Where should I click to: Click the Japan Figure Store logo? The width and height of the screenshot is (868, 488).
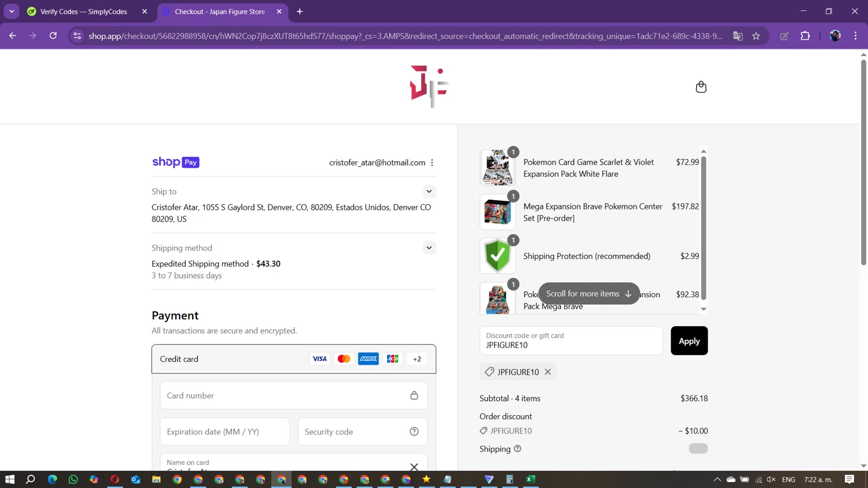point(429,87)
